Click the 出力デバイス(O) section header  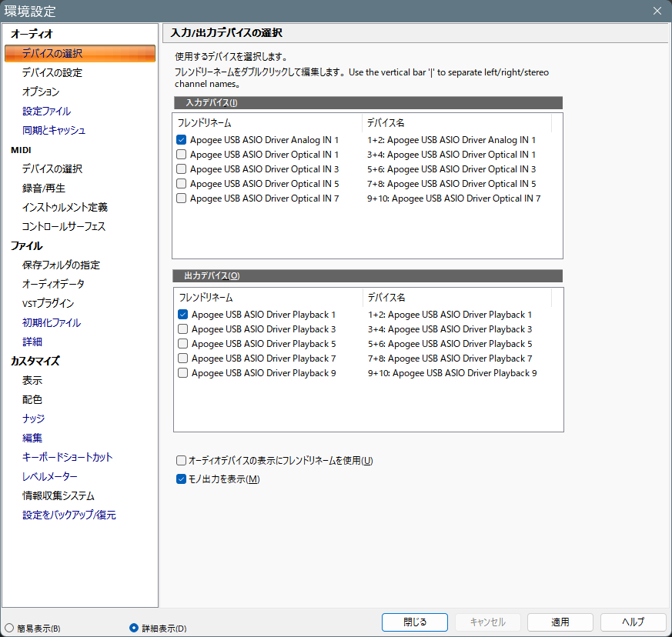368,276
